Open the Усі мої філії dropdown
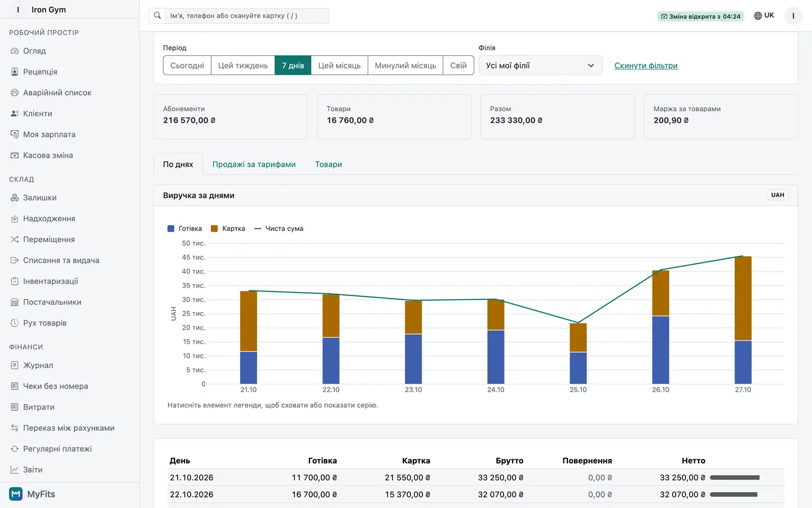The image size is (812, 508). (x=540, y=65)
